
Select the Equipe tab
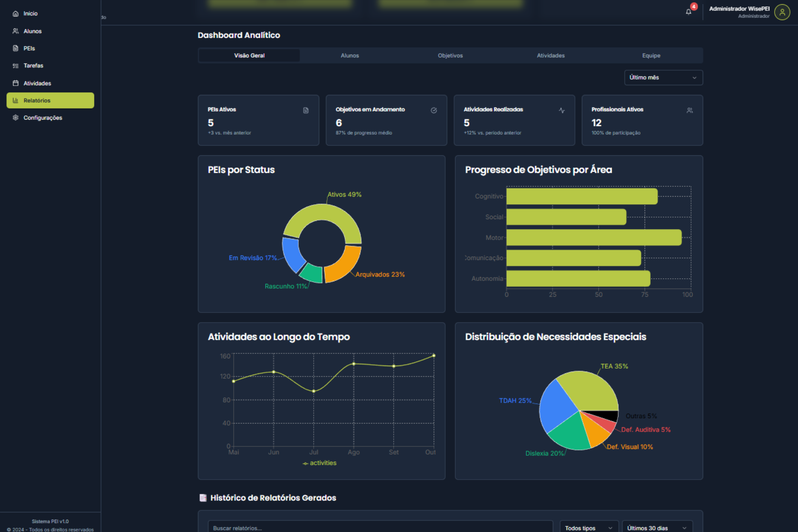coord(651,55)
